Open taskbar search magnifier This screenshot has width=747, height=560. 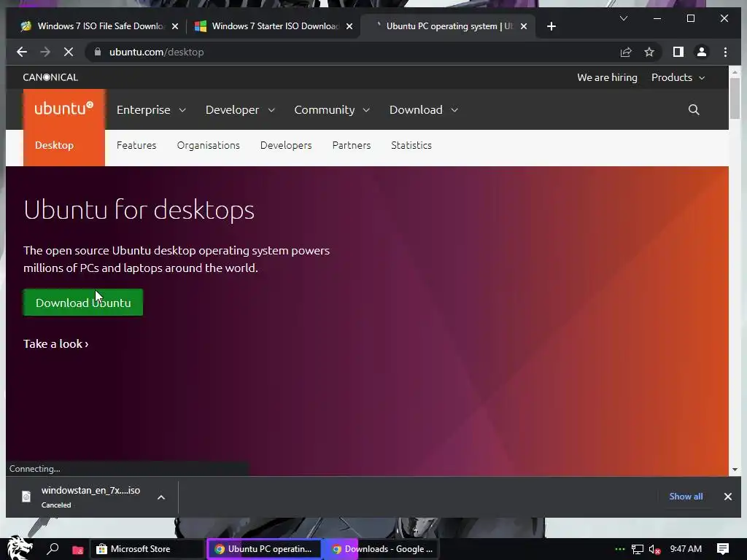click(x=53, y=549)
